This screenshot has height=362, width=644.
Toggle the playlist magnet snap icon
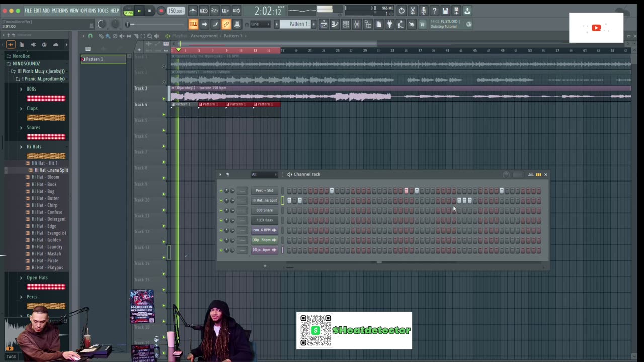pyautogui.click(x=90, y=36)
